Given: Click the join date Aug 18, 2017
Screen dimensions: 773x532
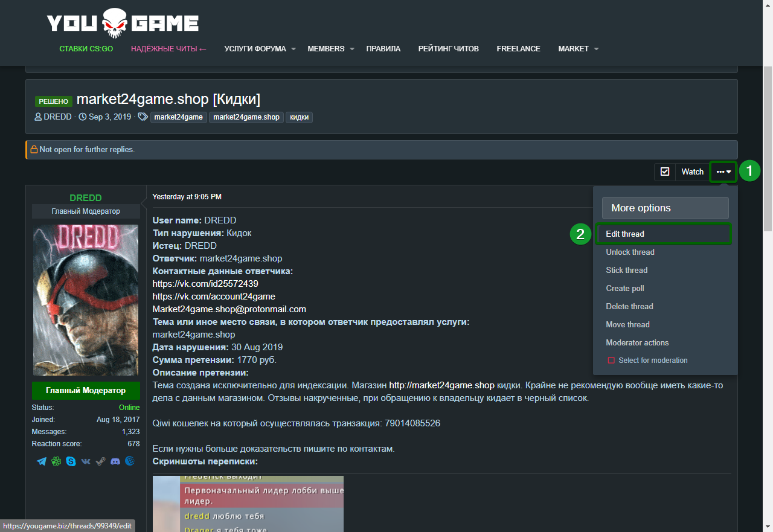Looking at the screenshot, I should click(x=118, y=420).
